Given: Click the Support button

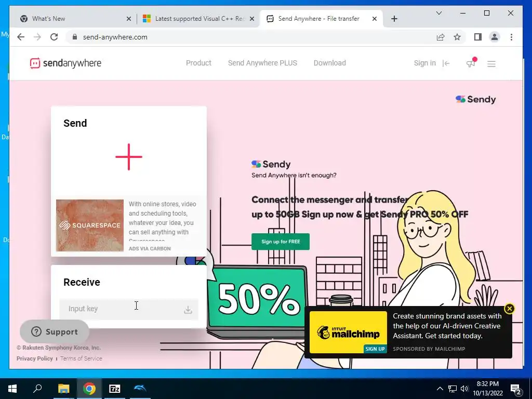Looking at the screenshot, I should 55,331.
